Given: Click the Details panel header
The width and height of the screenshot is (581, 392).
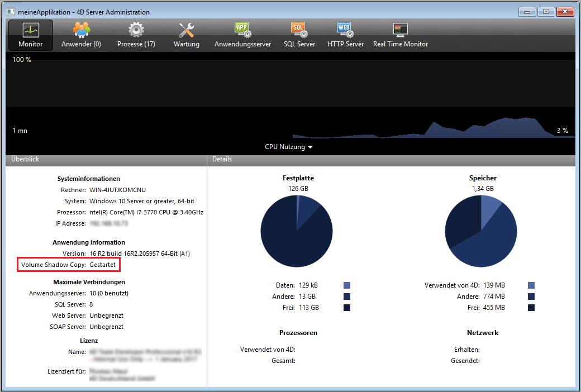Looking at the screenshot, I should pyautogui.click(x=391, y=160).
